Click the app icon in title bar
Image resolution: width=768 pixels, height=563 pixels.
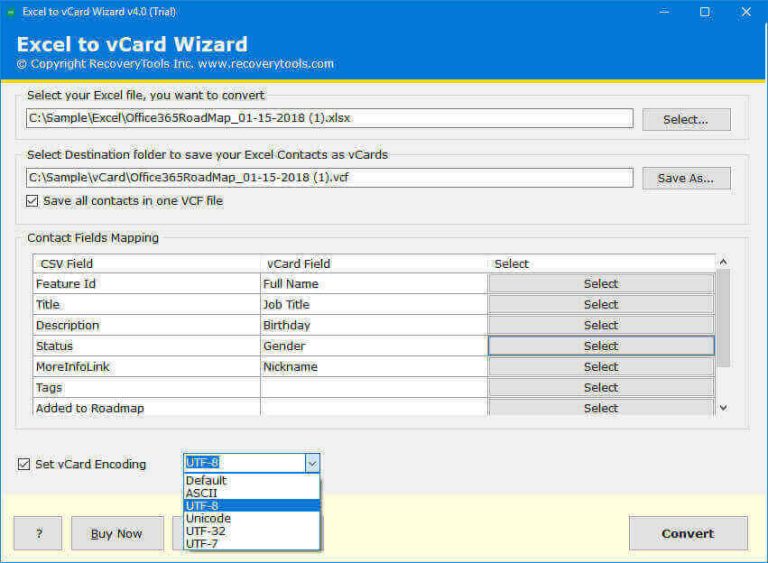pyautogui.click(x=9, y=12)
